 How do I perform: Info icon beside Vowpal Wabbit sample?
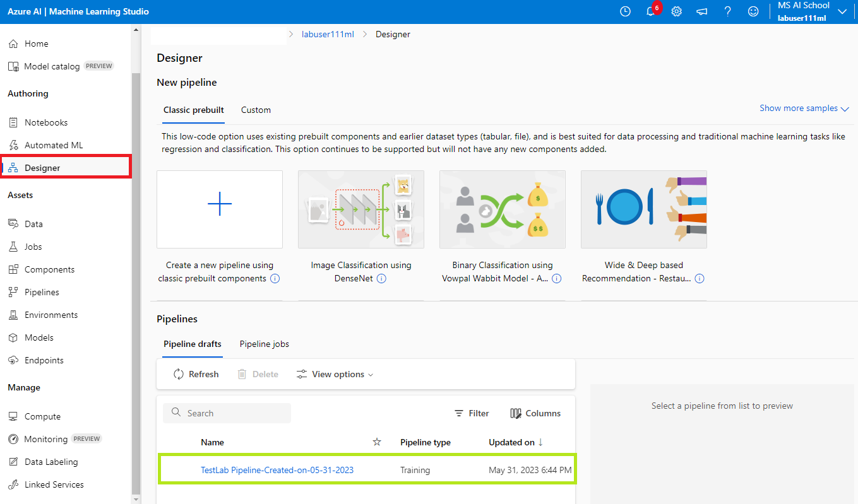pyautogui.click(x=556, y=278)
